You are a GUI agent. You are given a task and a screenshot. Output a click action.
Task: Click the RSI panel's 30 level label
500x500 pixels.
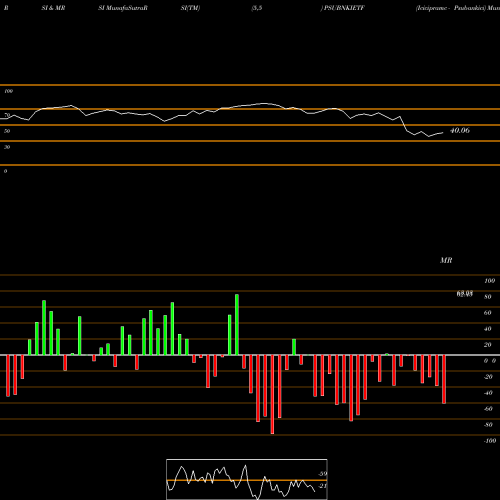coord(7,147)
